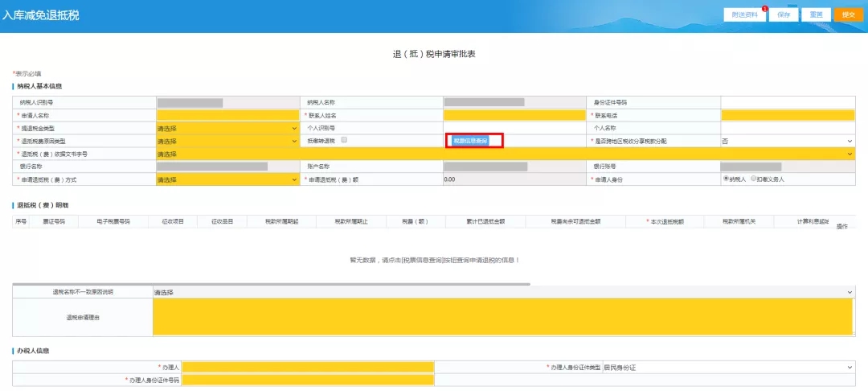
Task: Click the 电子税票号码 column header
Action: pos(113,221)
